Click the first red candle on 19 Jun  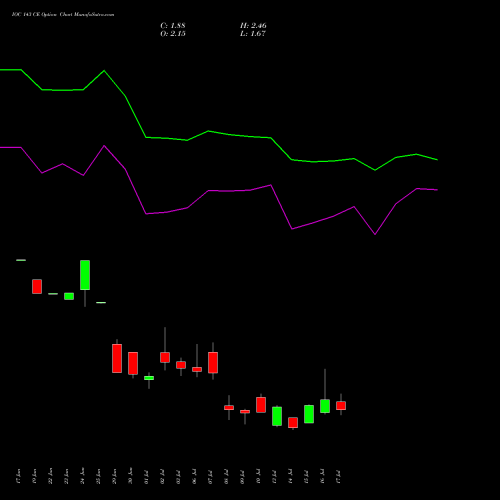pyautogui.click(x=37, y=286)
